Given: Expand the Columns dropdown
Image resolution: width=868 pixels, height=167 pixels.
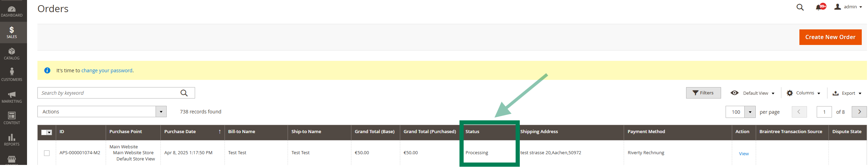Looking at the screenshot, I should pyautogui.click(x=803, y=93).
